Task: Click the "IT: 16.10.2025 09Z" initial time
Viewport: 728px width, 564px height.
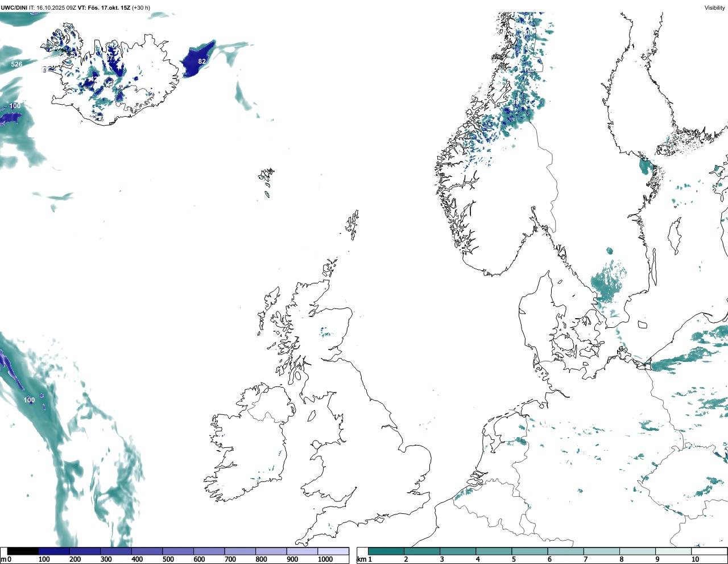Action: [x=53, y=7]
